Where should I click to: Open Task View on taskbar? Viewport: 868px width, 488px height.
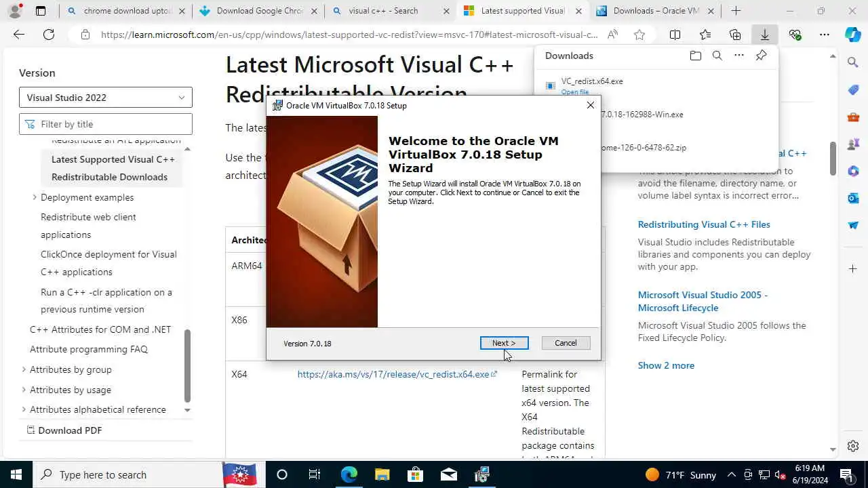[315, 474]
